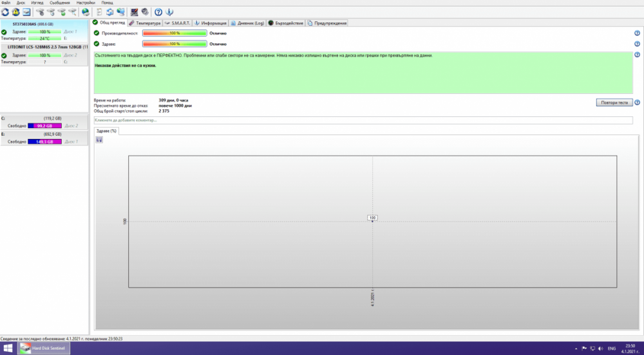
Task: Click the C: drive free space bar
Action: coord(44,126)
